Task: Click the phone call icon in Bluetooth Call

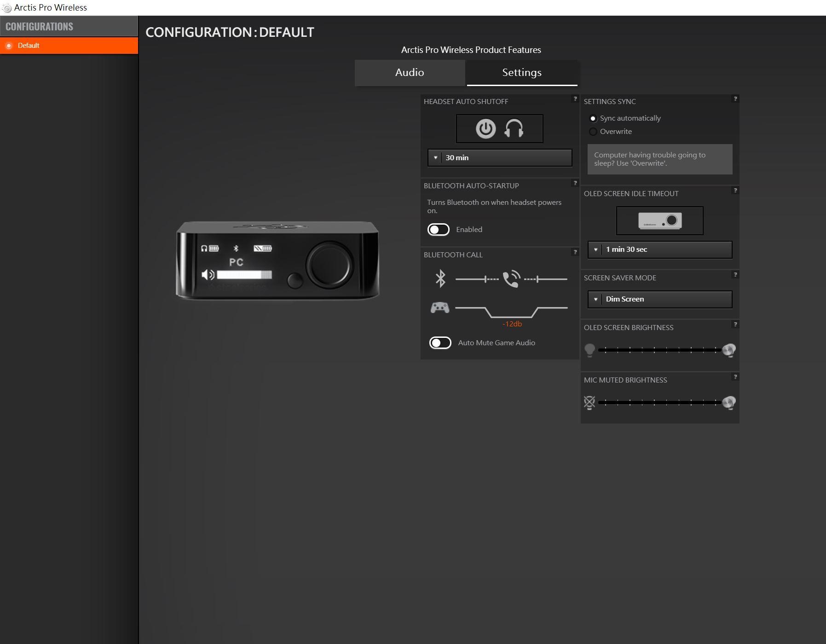Action: 511,279
